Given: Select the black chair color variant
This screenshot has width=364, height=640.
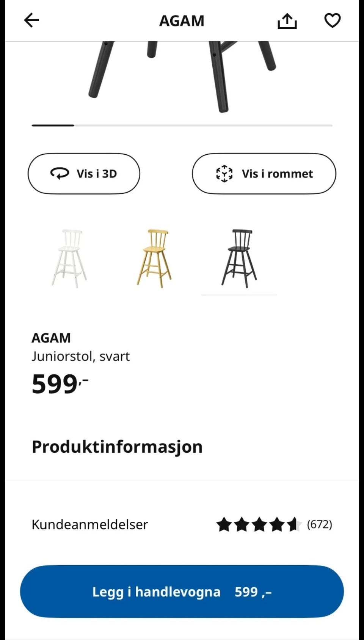Looking at the screenshot, I should [x=239, y=258].
